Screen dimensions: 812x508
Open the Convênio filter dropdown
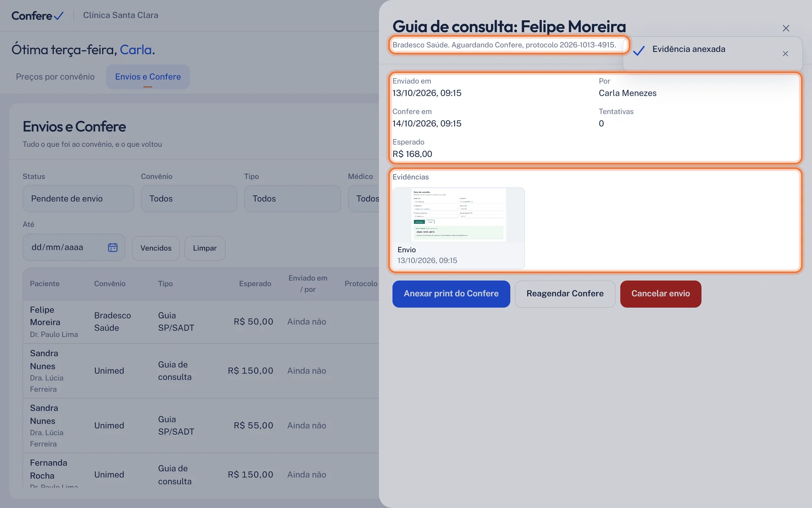[x=189, y=199]
